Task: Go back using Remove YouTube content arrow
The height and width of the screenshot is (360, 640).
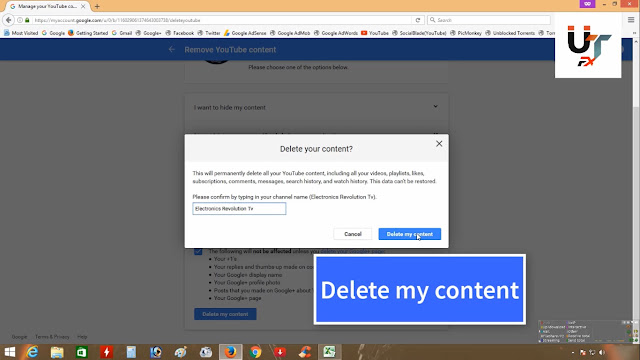Action: coord(172,49)
